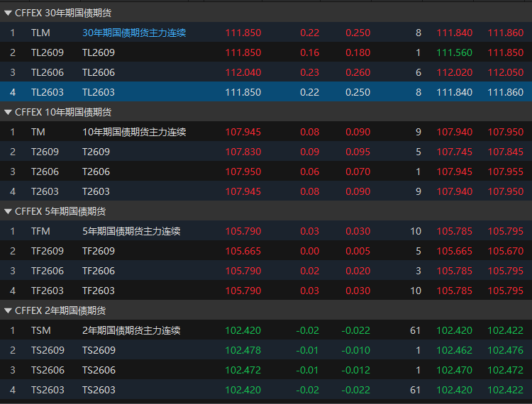Click bid price 102.462 of TS2609
This screenshot has width=532, height=404.
(x=454, y=350)
